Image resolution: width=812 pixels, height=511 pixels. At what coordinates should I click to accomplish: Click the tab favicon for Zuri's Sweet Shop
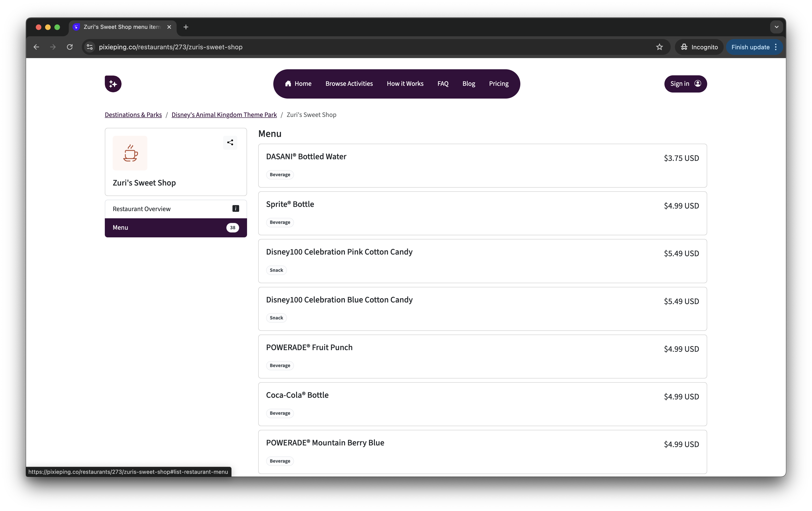pos(76,27)
